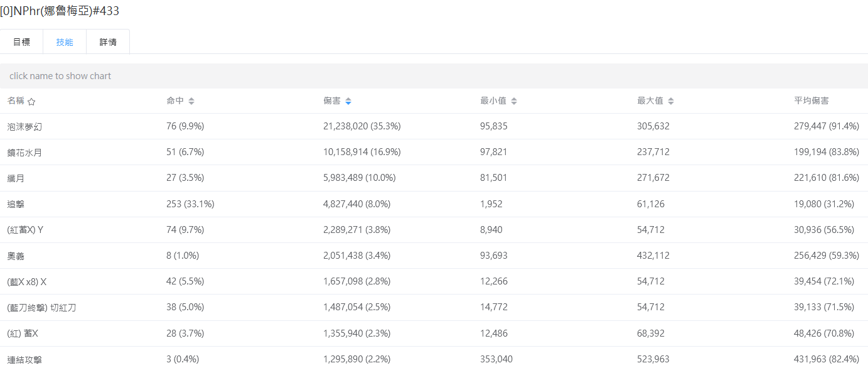Click the star icon next to 名稱
Image resolution: width=868 pixels, height=368 pixels.
pyautogui.click(x=31, y=102)
